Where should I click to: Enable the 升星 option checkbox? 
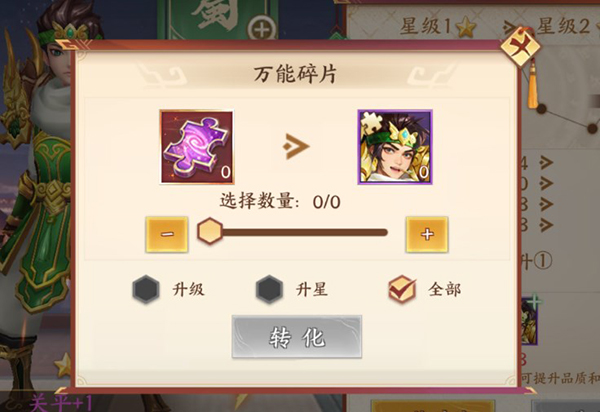[x=269, y=289]
